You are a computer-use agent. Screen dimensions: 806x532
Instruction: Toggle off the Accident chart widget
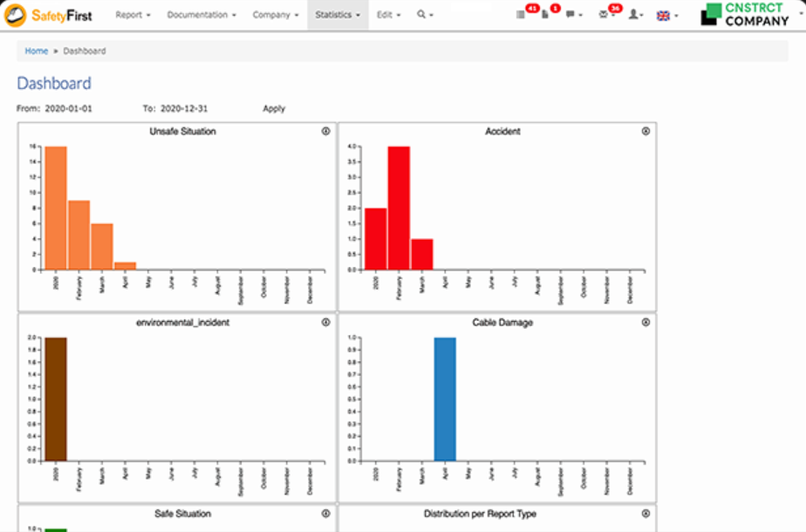click(x=644, y=131)
